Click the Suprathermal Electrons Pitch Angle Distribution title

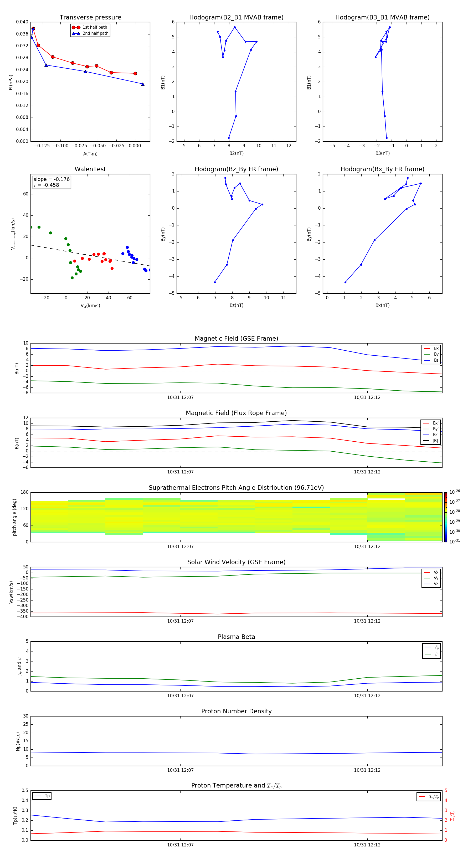(236, 488)
